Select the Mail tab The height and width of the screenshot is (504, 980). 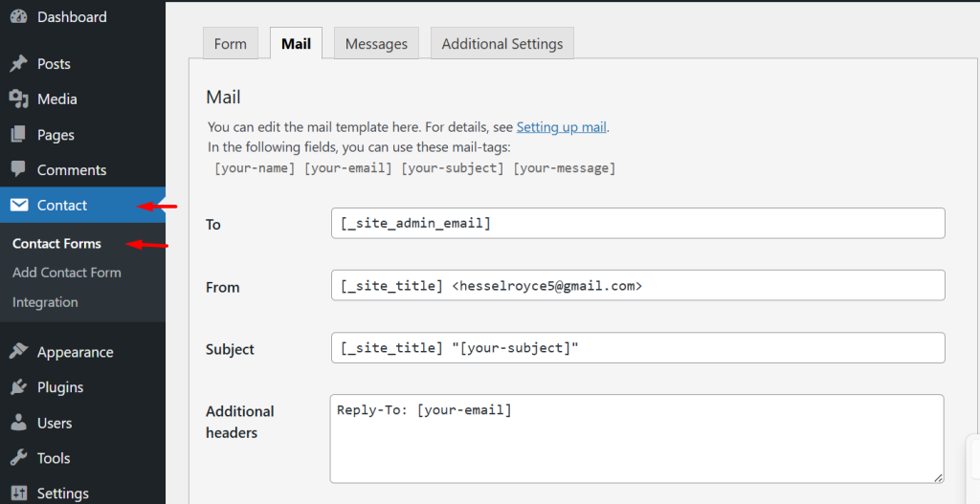[x=297, y=43]
